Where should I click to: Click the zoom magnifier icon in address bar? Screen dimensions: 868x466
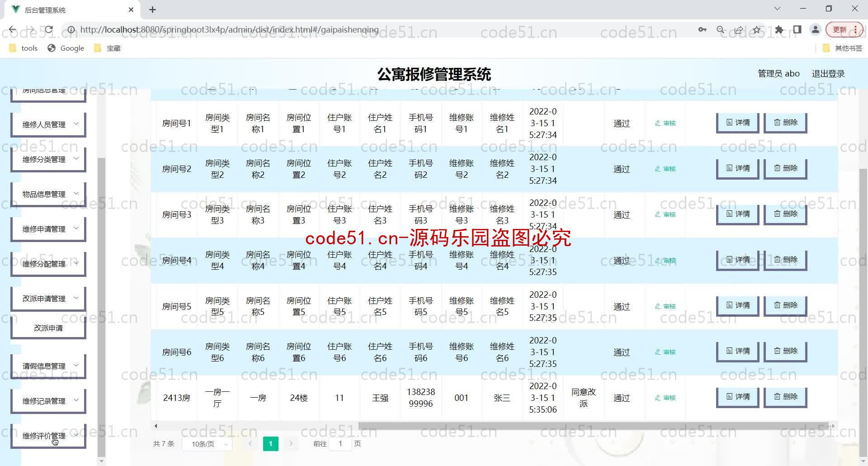click(x=720, y=30)
